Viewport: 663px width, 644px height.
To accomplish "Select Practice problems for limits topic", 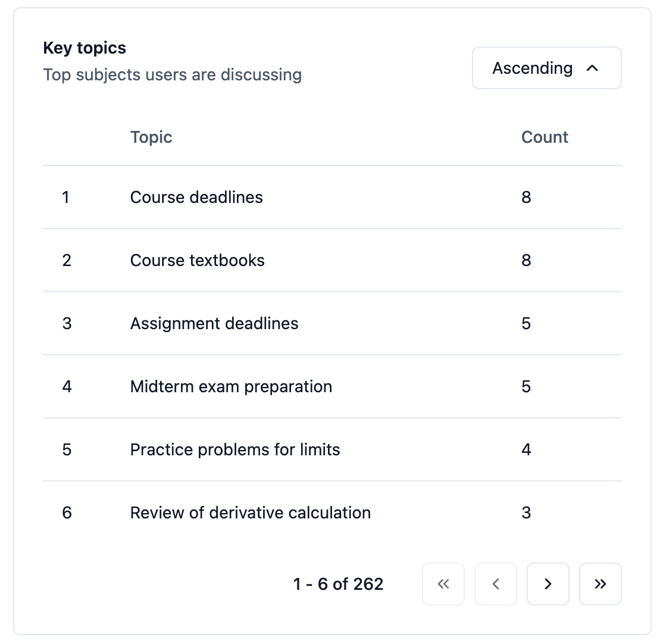I will [x=235, y=449].
